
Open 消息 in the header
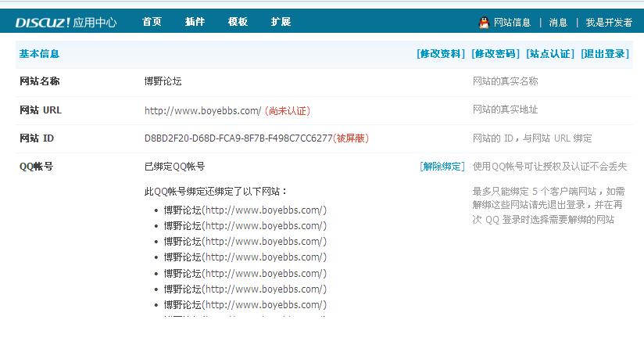point(558,22)
